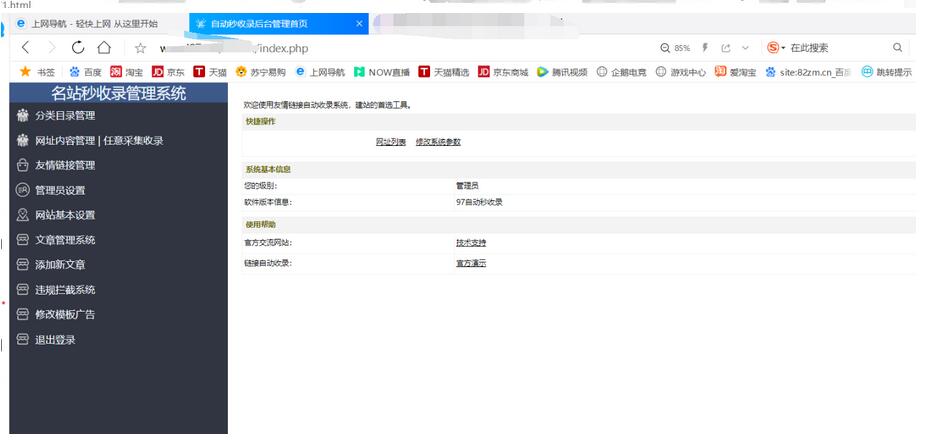The height and width of the screenshot is (440, 933).
Task: Open 友情链接管理 in the sidebar
Action: (x=65, y=165)
